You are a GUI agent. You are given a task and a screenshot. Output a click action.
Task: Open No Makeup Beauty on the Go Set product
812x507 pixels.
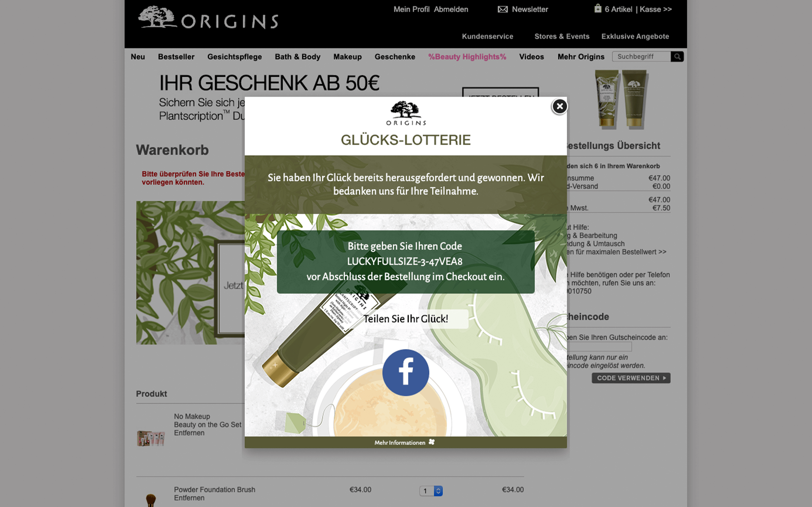coord(207,420)
